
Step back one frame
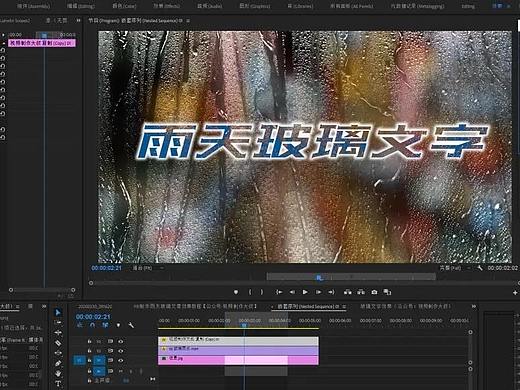tap(292, 292)
